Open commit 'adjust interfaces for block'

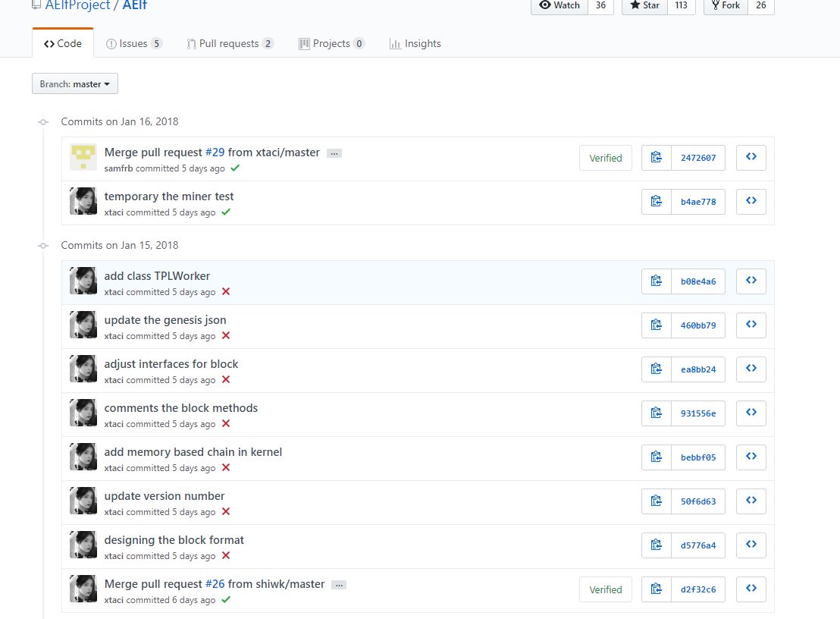[x=171, y=364]
